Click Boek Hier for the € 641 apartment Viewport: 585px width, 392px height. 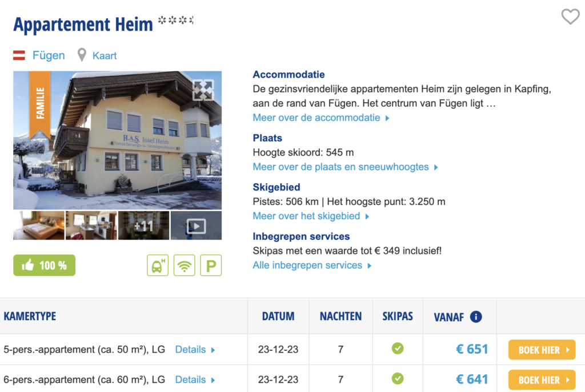point(542,379)
